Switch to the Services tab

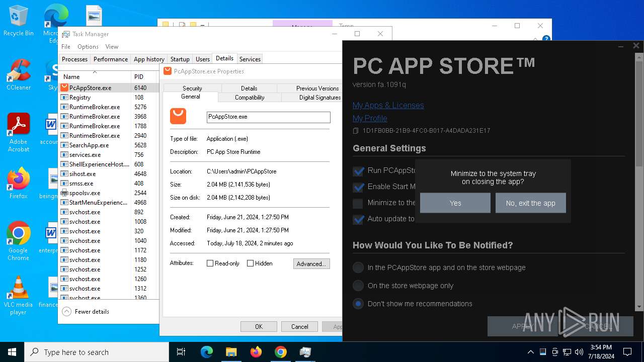250,59
